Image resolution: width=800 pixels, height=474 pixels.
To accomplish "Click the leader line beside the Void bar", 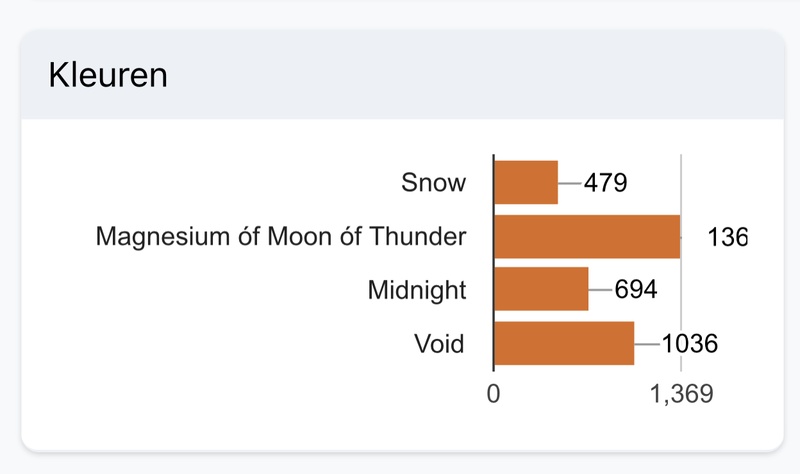I will (646, 345).
